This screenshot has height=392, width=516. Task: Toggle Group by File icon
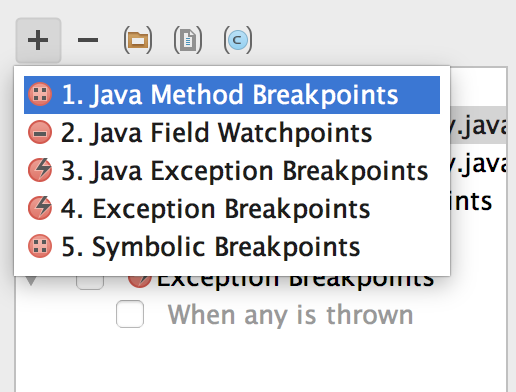(188, 40)
